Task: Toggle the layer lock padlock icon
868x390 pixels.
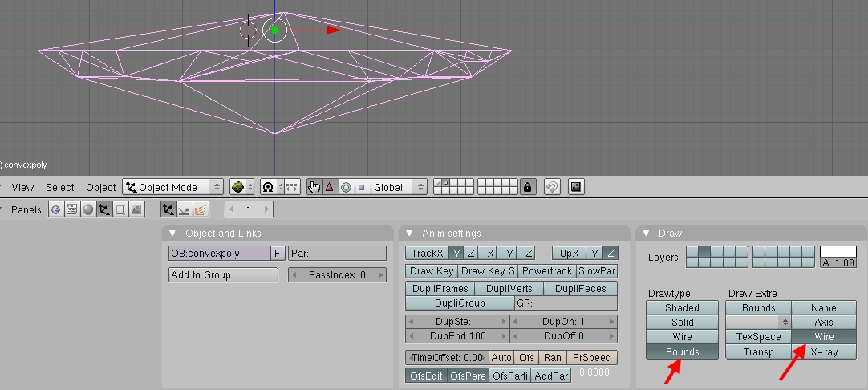Action: point(528,187)
